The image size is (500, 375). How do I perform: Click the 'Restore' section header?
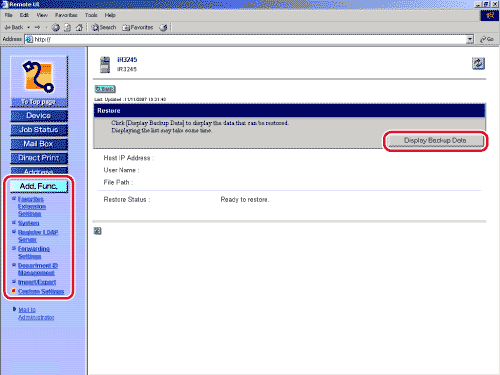tap(289, 111)
